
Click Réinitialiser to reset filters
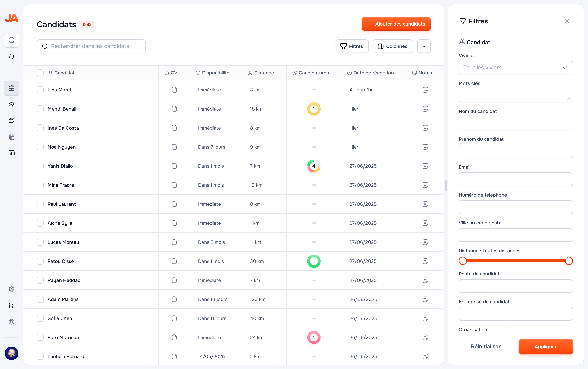click(x=485, y=346)
